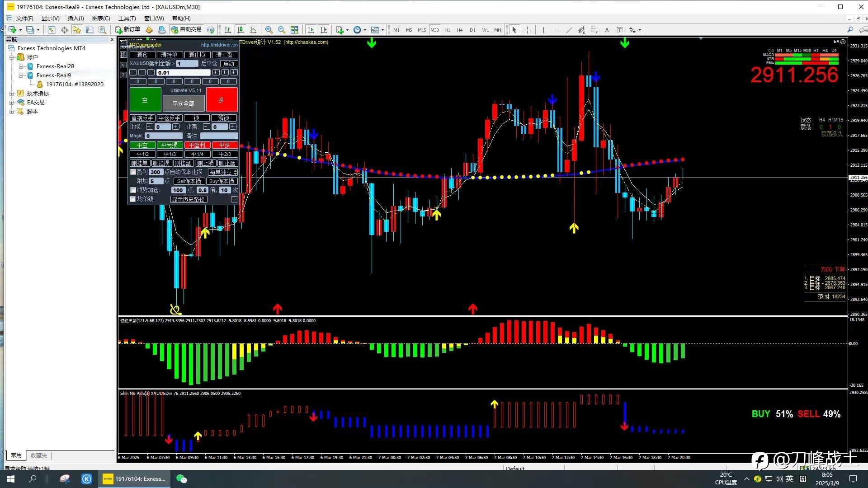The image size is (868, 488).
Task: Toggle the Navigator star-folder icon
Action: [77, 30]
